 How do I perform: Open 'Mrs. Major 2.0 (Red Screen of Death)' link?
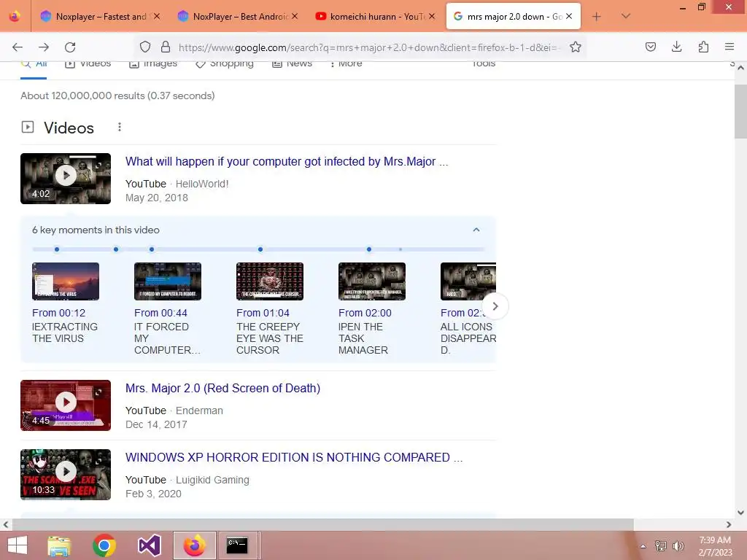[x=222, y=388]
